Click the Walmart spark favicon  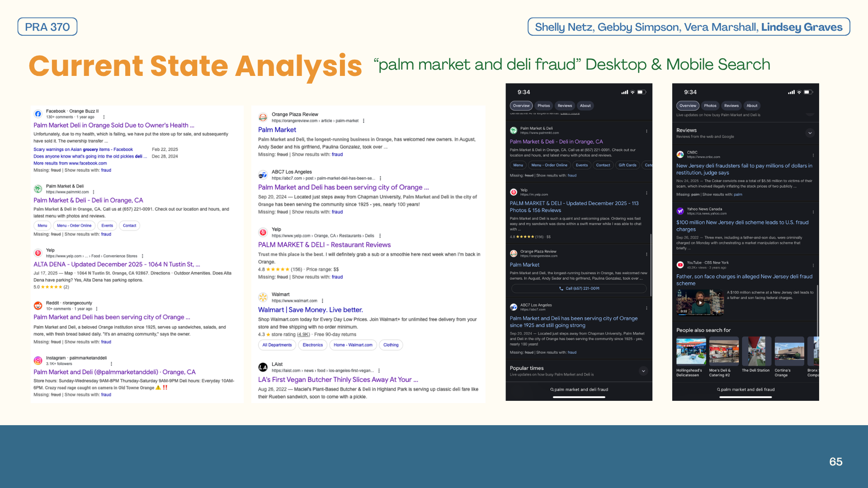tap(263, 297)
